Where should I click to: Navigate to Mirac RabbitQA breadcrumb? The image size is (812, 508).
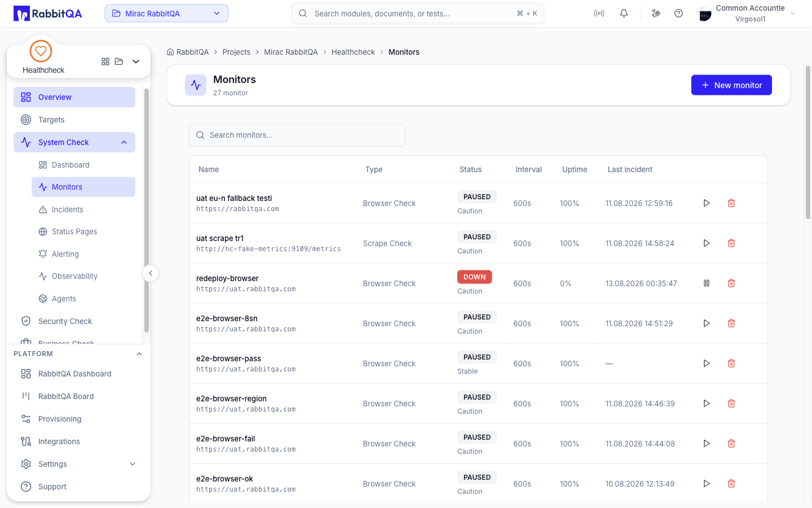click(291, 52)
